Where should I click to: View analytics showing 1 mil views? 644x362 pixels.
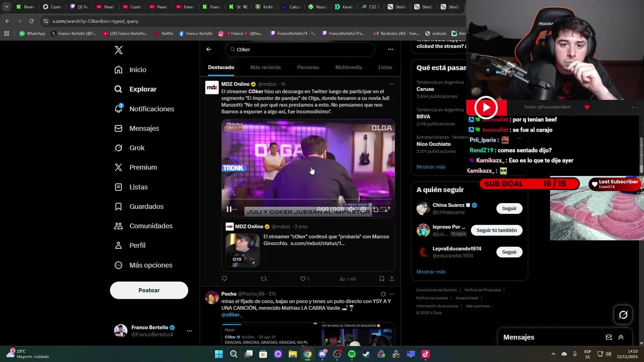348,279
